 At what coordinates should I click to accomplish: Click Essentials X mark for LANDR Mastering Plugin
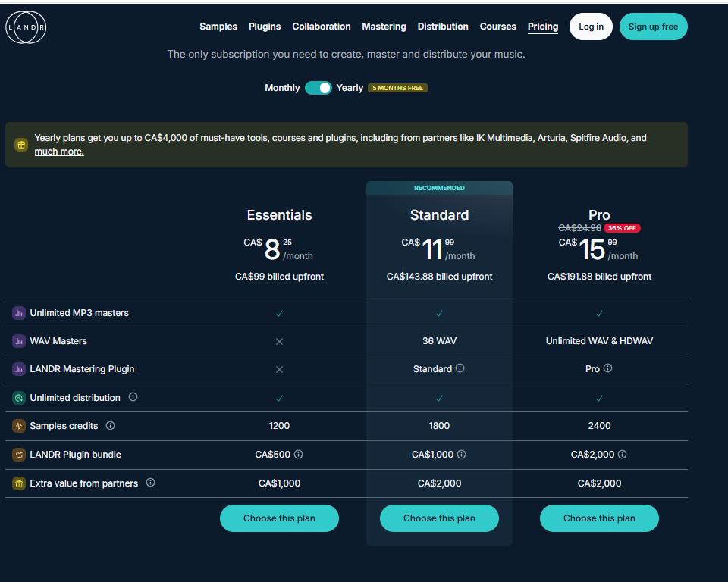coord(279,370)
